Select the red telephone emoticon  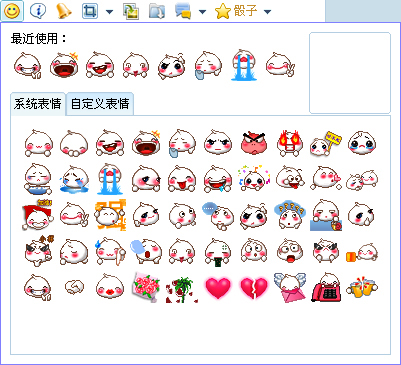point(326,287)
